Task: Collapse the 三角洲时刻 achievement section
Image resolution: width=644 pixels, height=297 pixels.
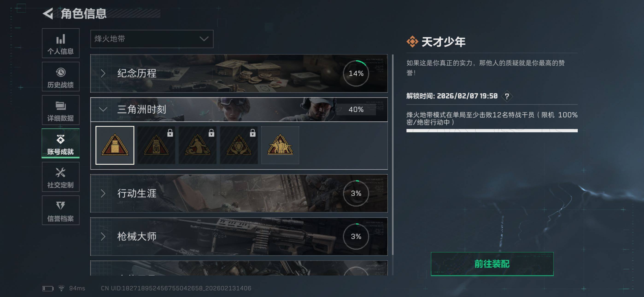Action: coord(239,110)
